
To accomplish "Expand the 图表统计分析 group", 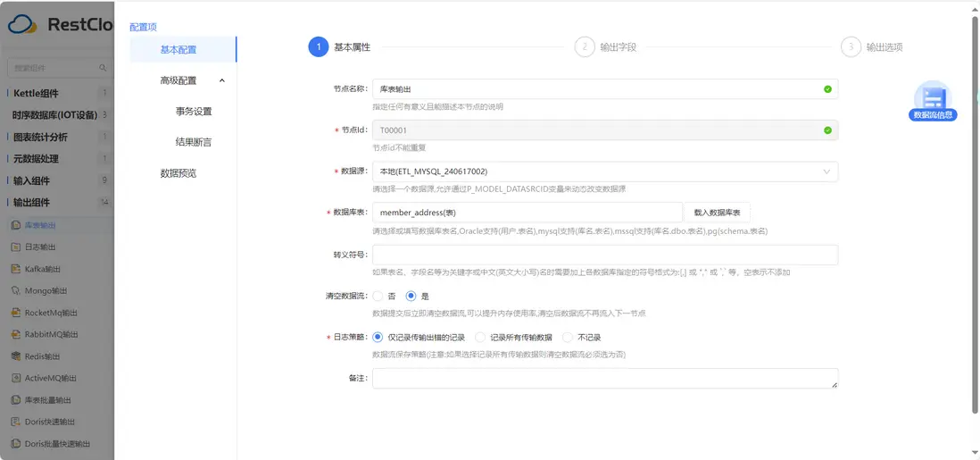I will pos(57,137).
